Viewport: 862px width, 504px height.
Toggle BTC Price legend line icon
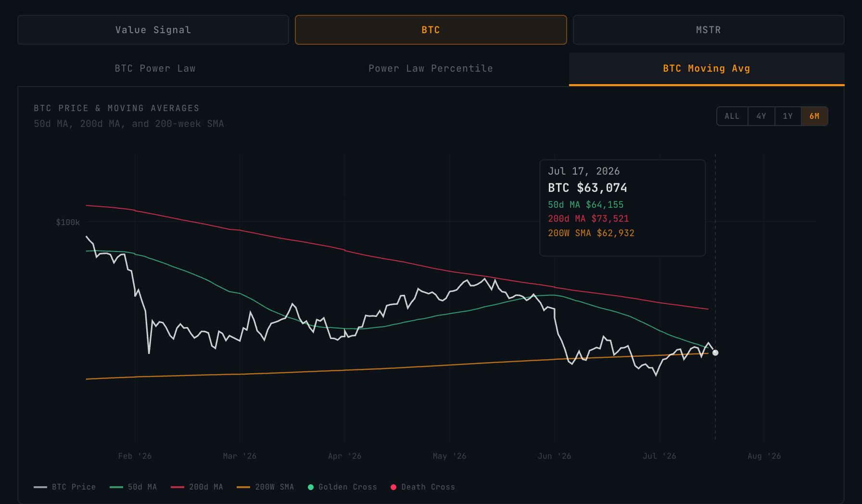point(40,487)
